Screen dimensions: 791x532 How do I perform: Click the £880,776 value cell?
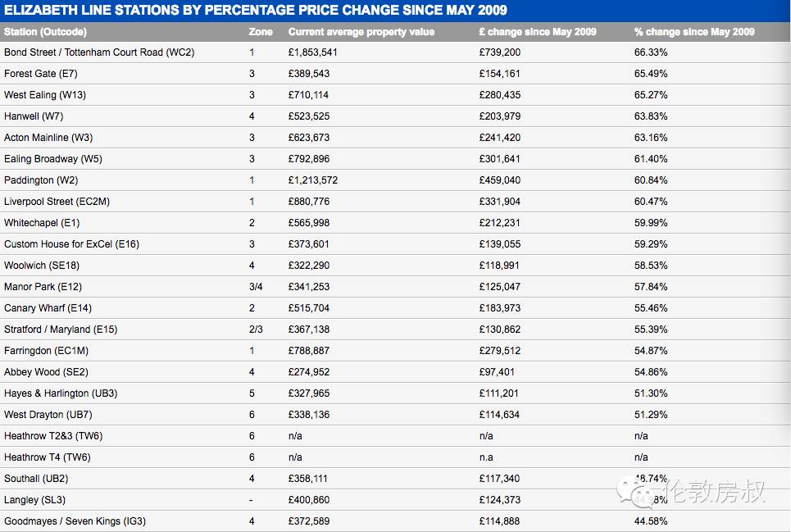pyautogui.click(x=309, y=202)
